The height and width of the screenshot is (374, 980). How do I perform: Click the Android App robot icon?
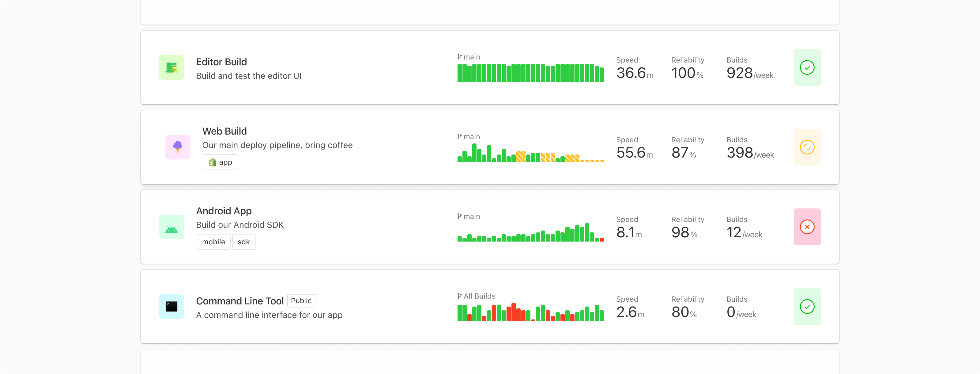(x=171, y=227)
